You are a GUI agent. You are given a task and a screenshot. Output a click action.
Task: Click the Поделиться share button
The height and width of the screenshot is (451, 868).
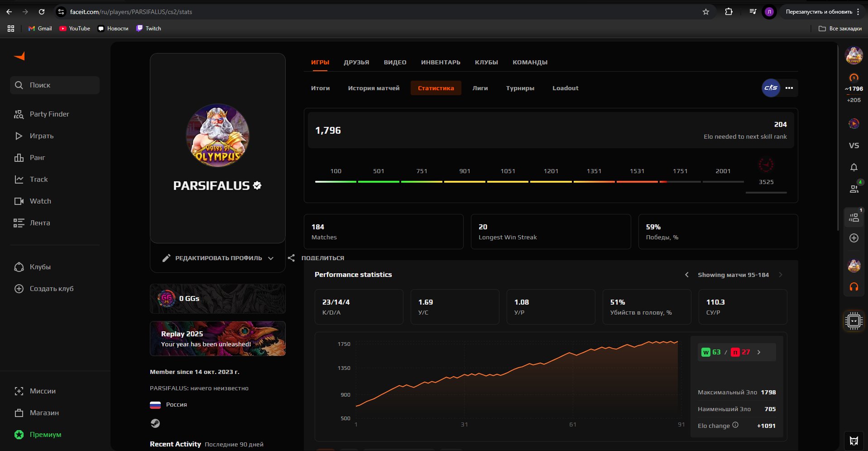316,258
